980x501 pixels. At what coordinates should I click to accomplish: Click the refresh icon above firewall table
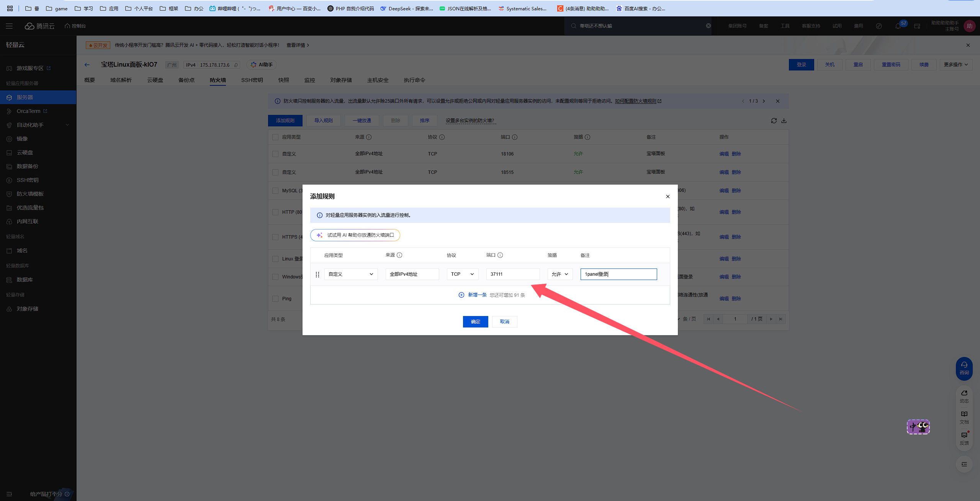tap(774, 121)
